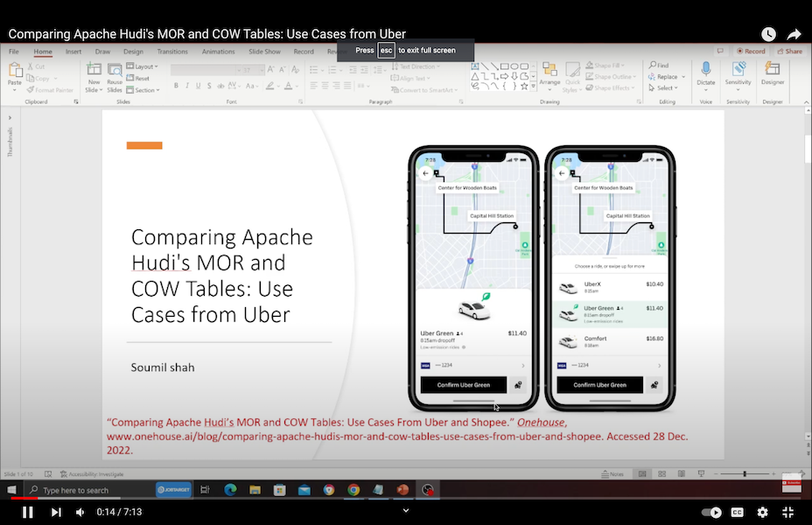This screenshot has width=812, height=525.
Task: Click the Share arrow icon
Action: click(794, 34)
